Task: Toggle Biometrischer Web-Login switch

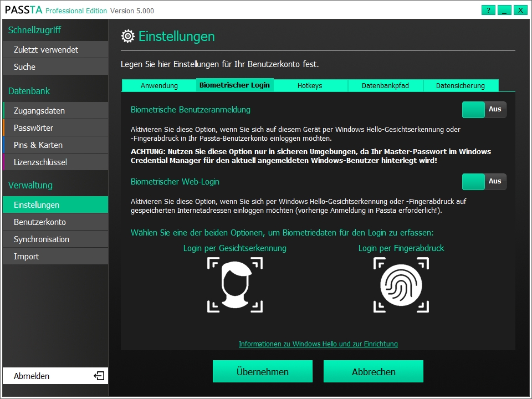Action: coord(484,182)
